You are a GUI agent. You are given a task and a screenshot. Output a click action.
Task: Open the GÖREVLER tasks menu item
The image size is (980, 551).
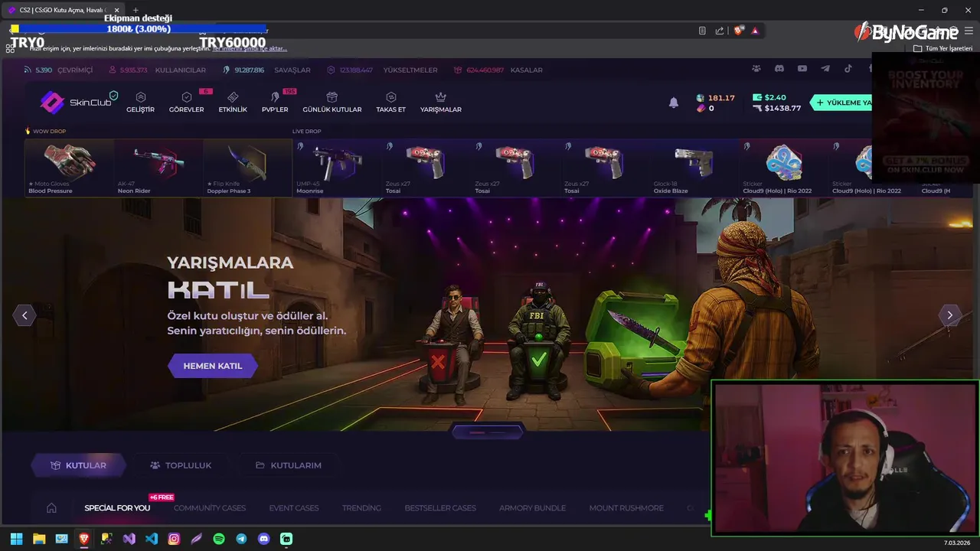coord(186,103)
